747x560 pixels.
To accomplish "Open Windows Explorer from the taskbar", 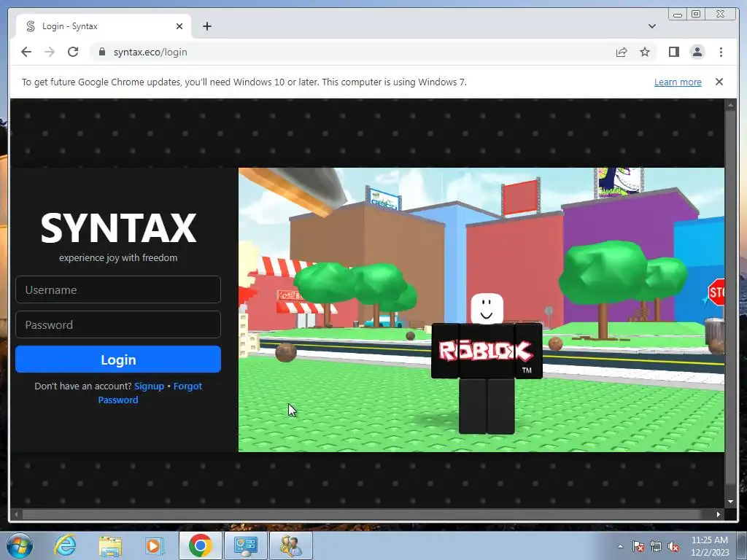I will click(110, 545).
